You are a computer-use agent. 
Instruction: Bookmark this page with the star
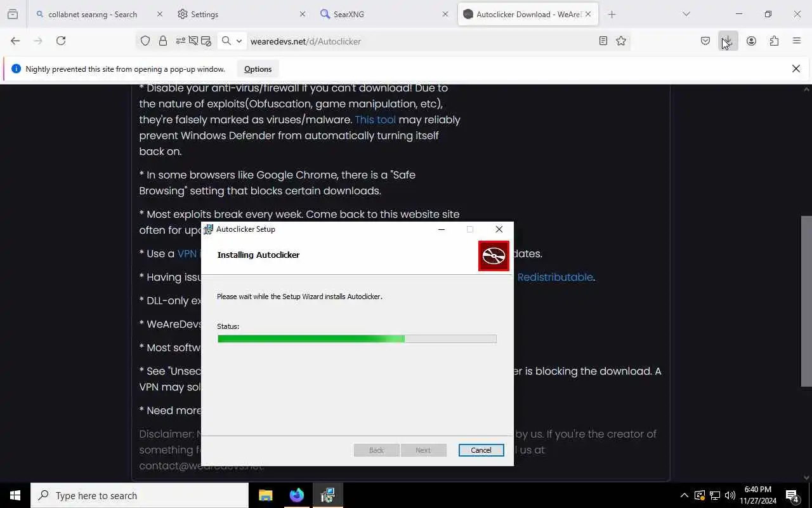[621, 41]
